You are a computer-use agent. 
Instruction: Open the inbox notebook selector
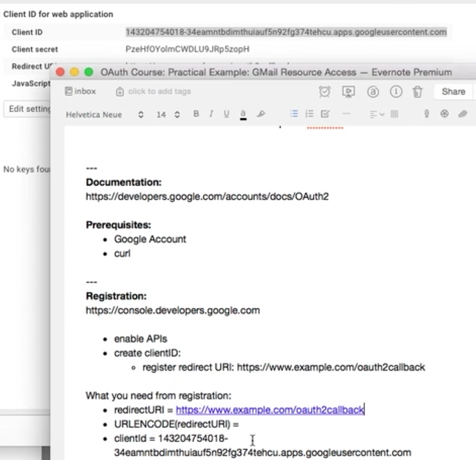80,91
